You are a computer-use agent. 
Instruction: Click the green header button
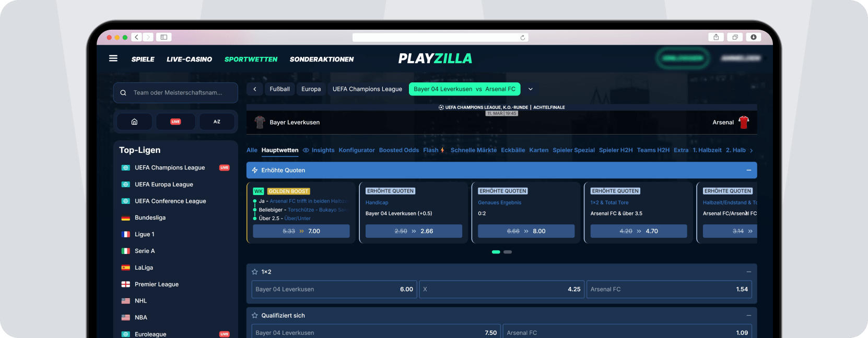point(683,58)
